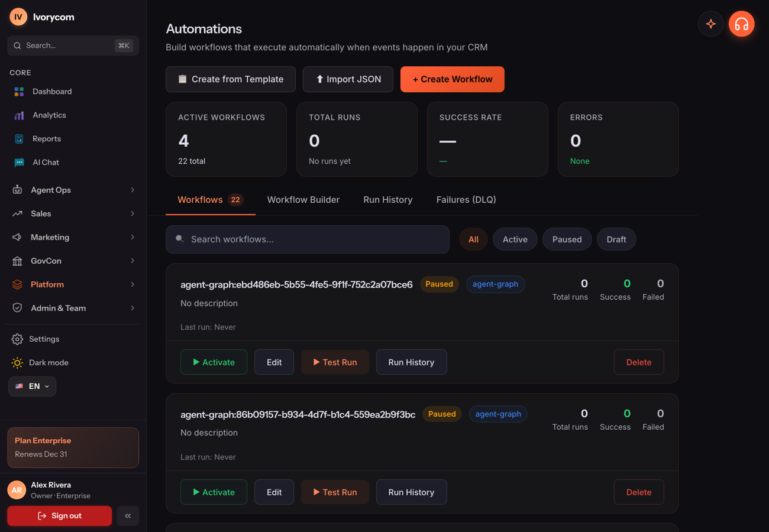Delete the 86b09157 agent-graph workflow
Viewport: 769px width, 532px height.
point(639,492)
